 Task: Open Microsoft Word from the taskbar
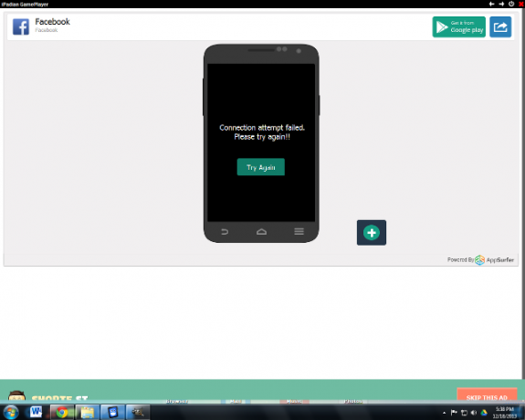point(37,412)
